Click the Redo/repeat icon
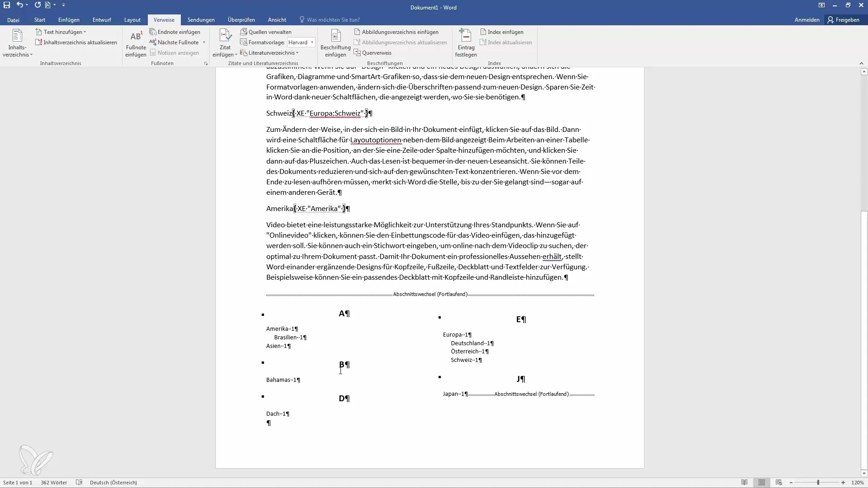The height and width of the screenshot is (488, 868). 38,5
